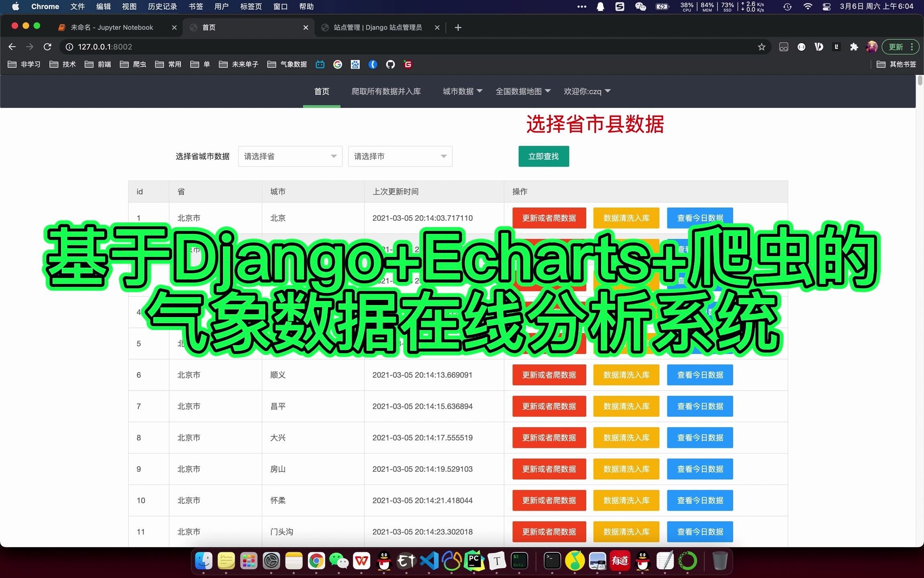
Task: Click the Chrome profile avatar
Action: tap(871, 47)
